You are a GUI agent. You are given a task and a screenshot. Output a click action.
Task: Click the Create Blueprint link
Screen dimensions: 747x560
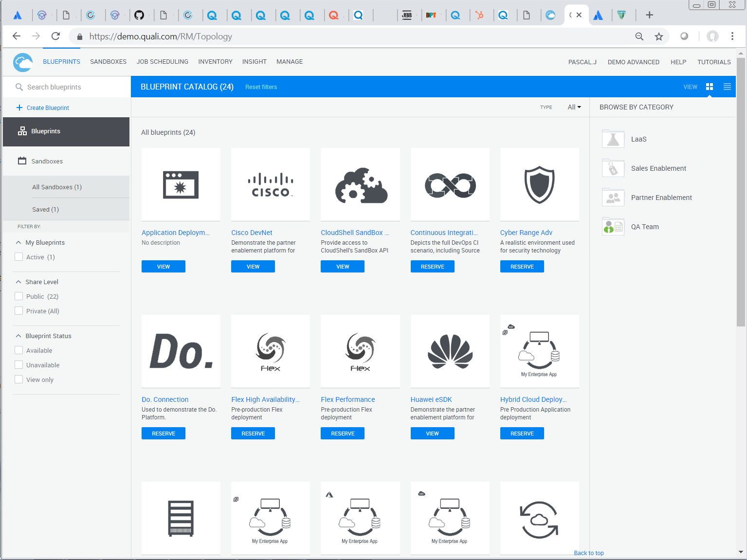coord(48,108)
